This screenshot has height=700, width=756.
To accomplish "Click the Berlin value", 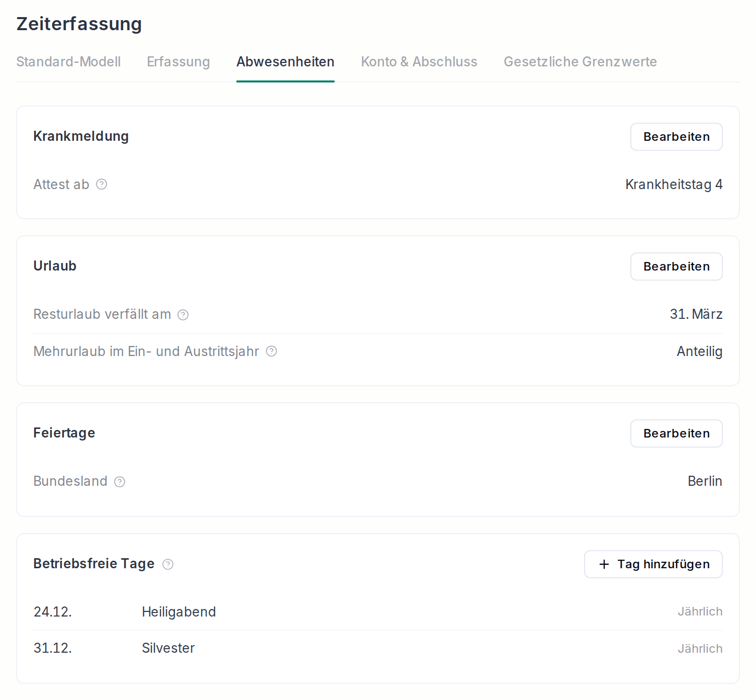I will coord(705,481).
